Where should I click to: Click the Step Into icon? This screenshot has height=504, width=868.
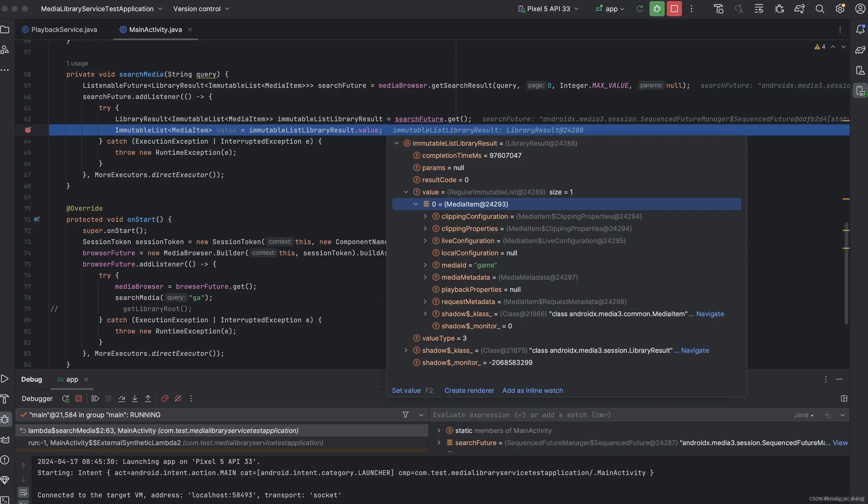tap(135, 399)
